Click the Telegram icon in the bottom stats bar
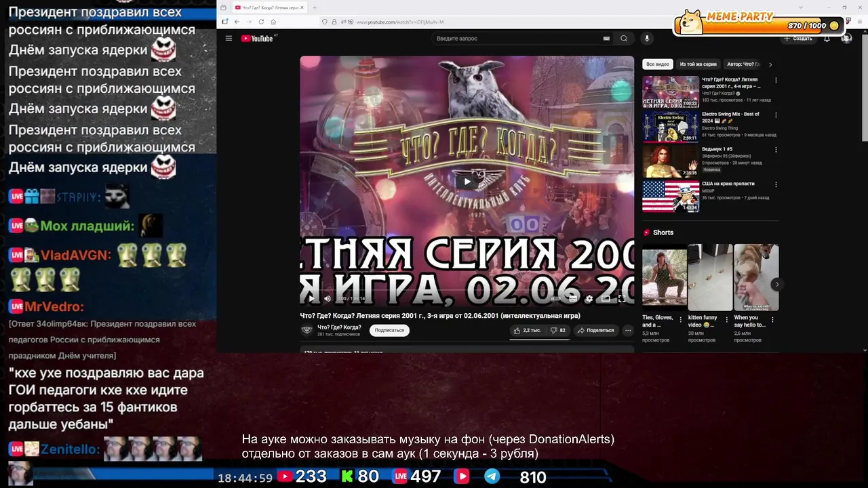Viewport: 868px width, 488px height. (492, 476)
